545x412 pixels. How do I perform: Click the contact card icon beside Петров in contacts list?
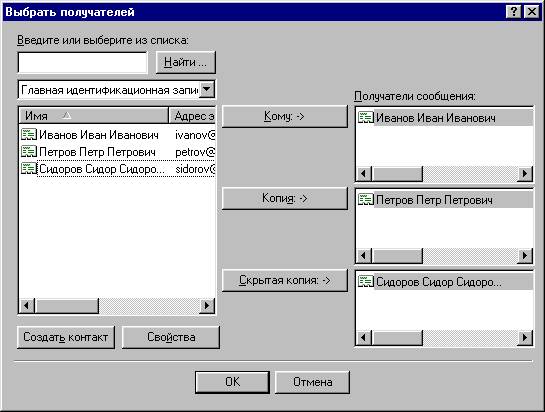[29, 152]
